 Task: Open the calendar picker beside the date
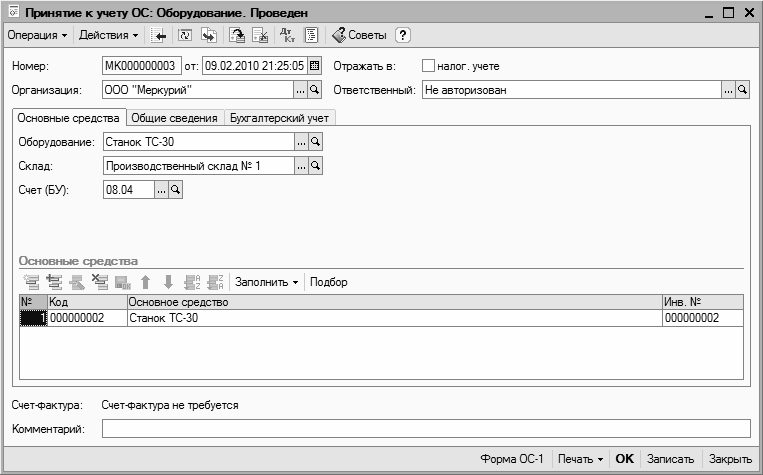coord(315,66)
